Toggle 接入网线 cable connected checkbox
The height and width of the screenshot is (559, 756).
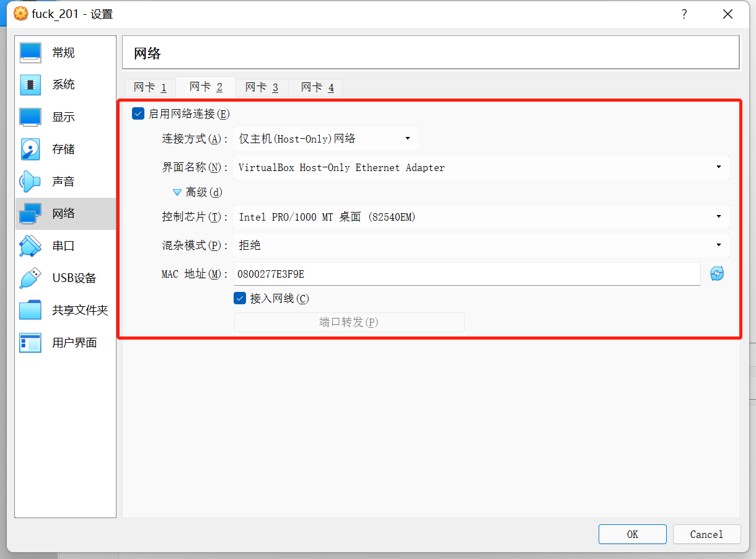[x=240, y=298]
